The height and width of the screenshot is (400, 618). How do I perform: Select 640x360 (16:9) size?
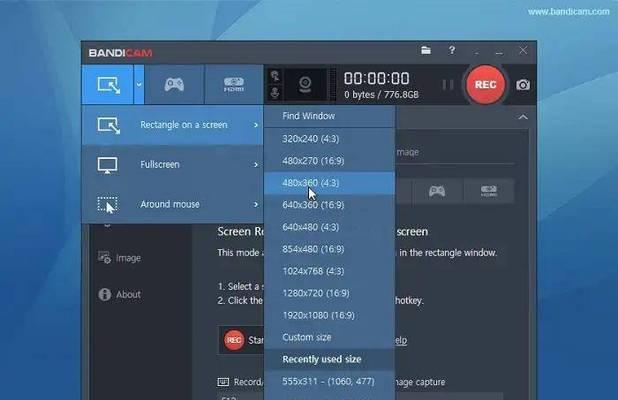coord(329,205)
